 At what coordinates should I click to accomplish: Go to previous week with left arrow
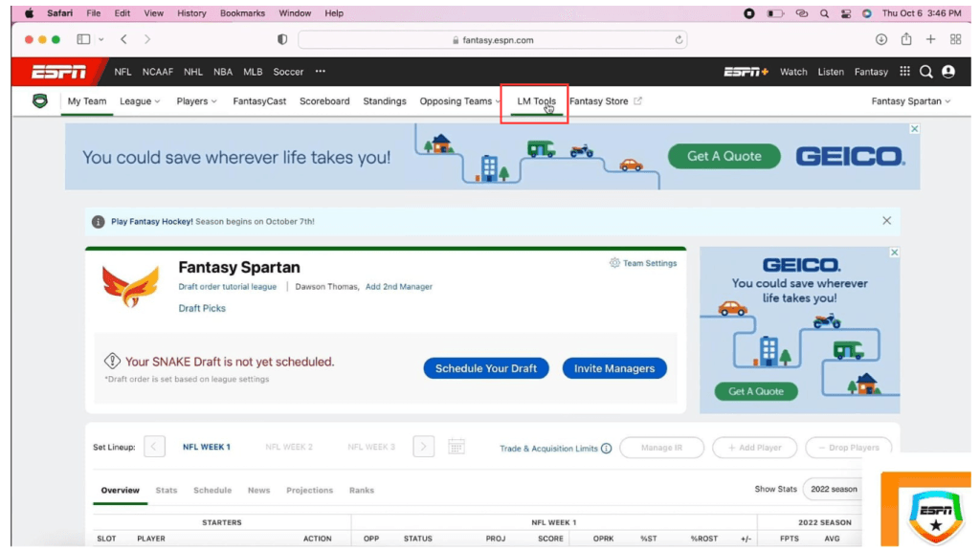(x=154, y=447)
